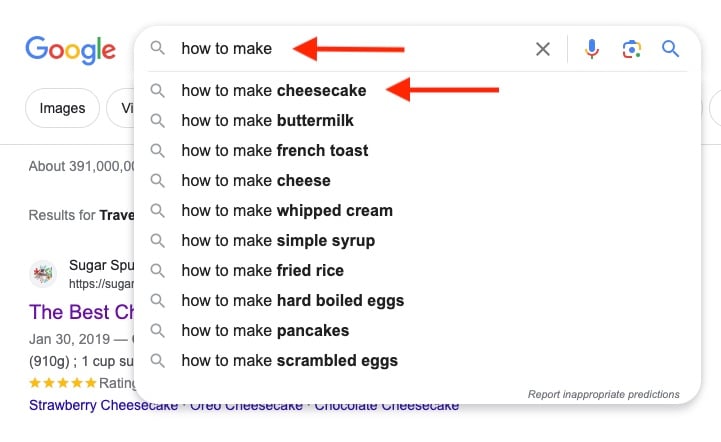This screenshot has height=442, width=721.
Task: Click the magnifier beside cheesecake suggestion
Action: [x=157, y=91]
